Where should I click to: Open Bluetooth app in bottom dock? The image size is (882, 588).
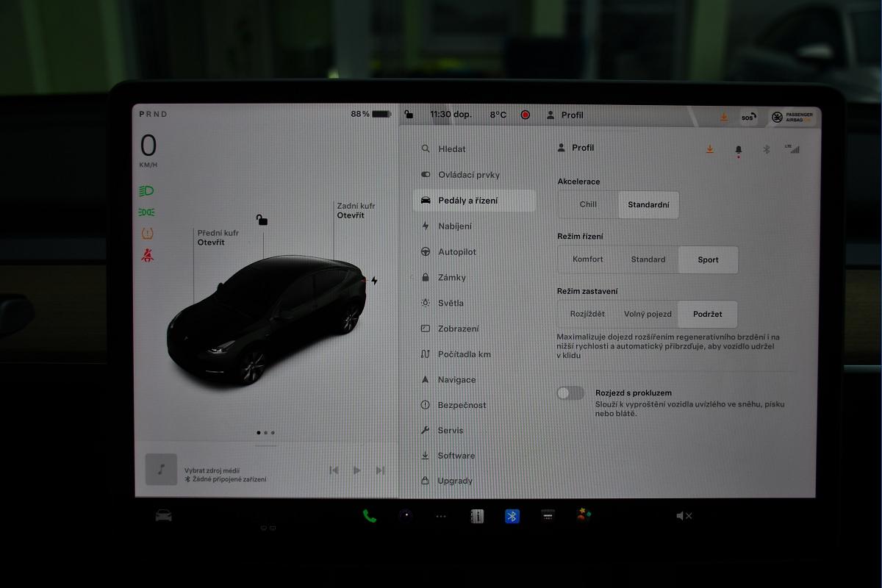point(512,516)
